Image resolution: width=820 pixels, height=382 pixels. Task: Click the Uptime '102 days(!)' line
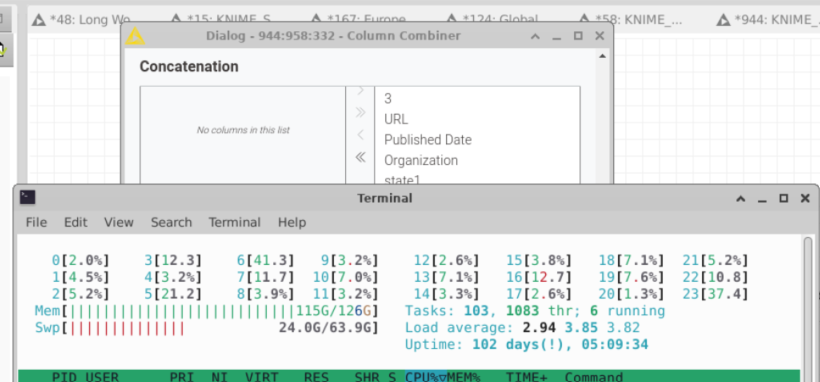(x=526, y=345)
